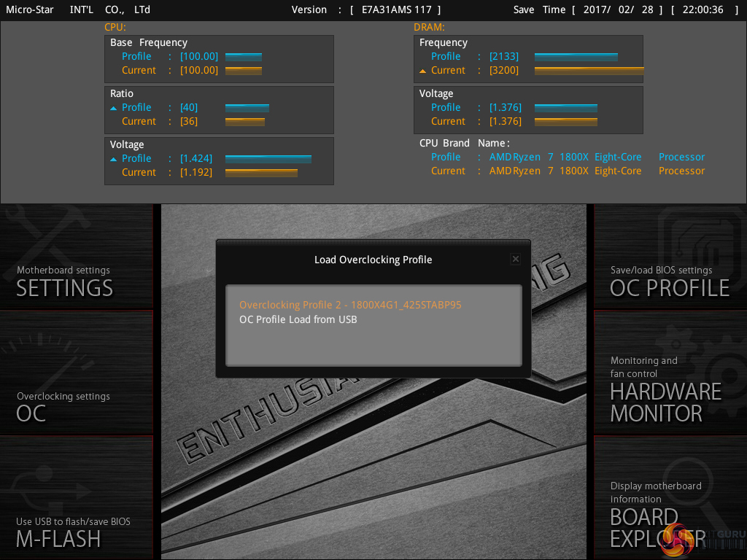Click the CPU Ratio Current orange bar
This screenshot has height=560, width=747.
[245, 122]
